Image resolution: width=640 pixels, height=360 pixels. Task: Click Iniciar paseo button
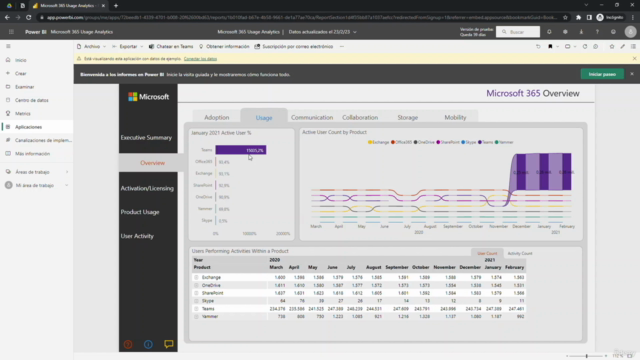click(x=602, y=74)
